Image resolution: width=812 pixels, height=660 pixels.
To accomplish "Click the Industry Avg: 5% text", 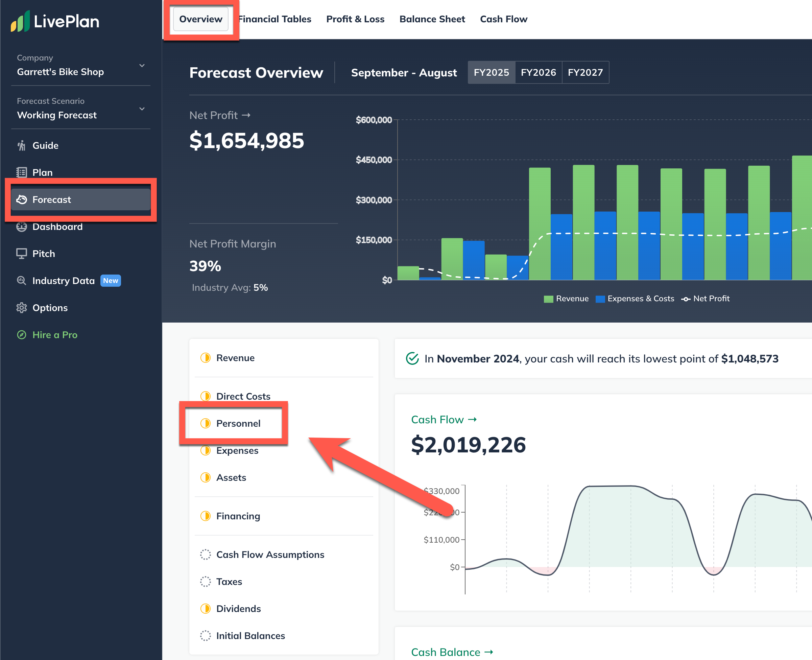I will point(230,287).
